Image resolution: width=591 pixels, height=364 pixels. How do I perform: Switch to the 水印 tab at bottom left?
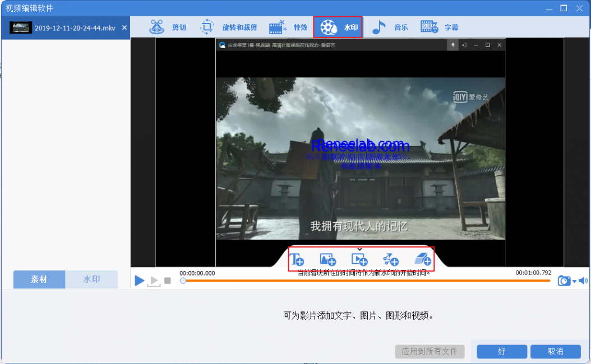click(x=91, y=279)
